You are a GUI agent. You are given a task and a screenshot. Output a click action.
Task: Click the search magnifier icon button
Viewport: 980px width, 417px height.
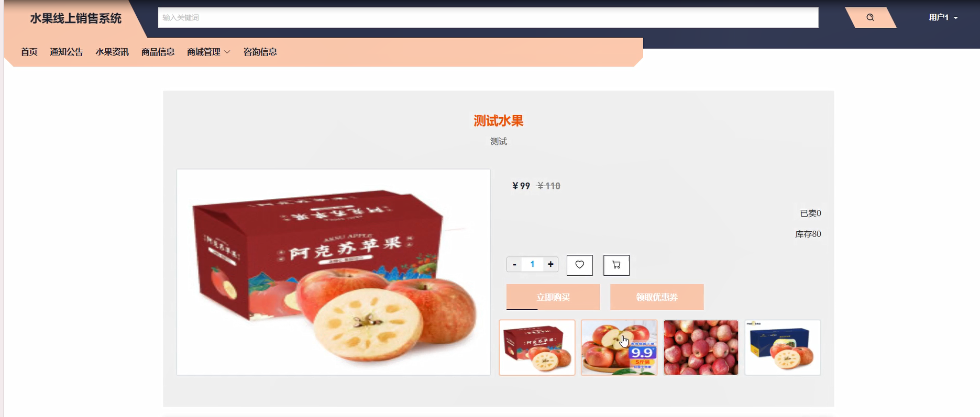pos(870,17)
